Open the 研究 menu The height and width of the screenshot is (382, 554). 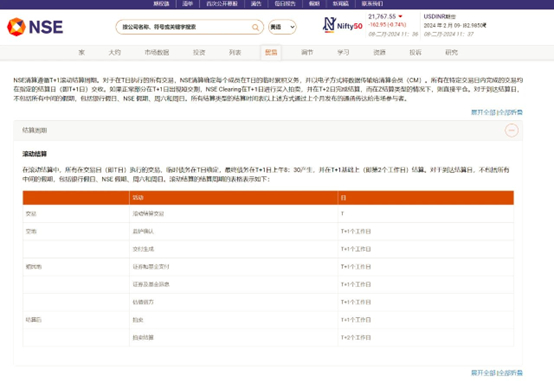[451, 52]
